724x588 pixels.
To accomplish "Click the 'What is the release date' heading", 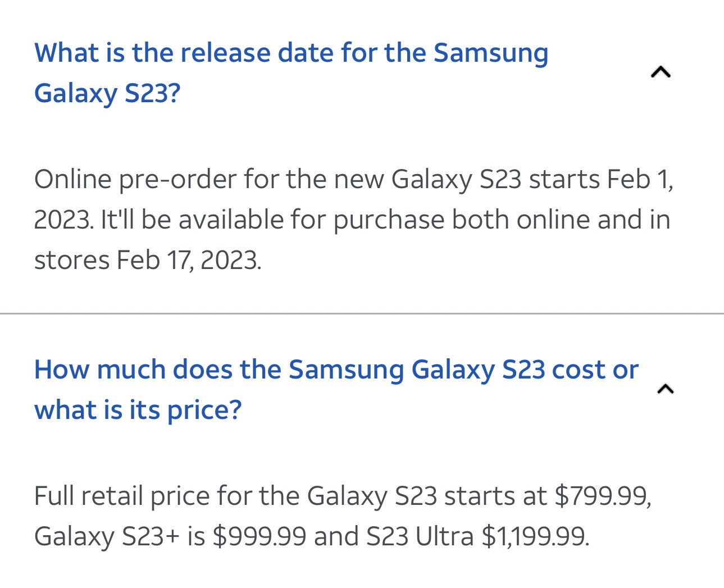I will 291,53.
